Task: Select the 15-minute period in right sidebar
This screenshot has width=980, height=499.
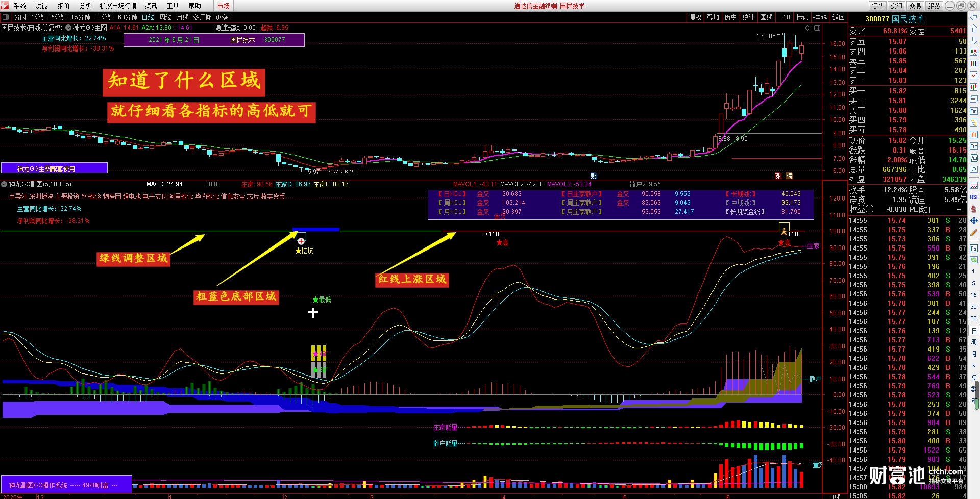Action: pyautogui.click(x=973, y=295)
